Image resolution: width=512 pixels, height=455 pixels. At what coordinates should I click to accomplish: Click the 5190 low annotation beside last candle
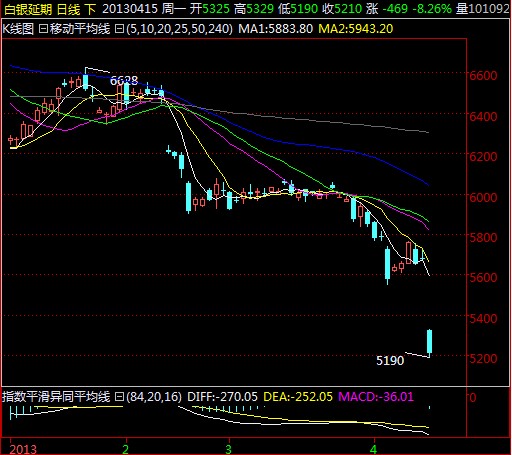(390, 360)
